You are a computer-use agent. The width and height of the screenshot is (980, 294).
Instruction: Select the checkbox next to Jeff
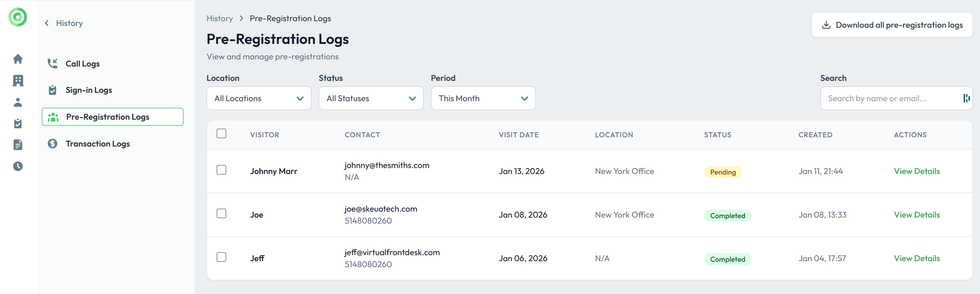[221, 257]
